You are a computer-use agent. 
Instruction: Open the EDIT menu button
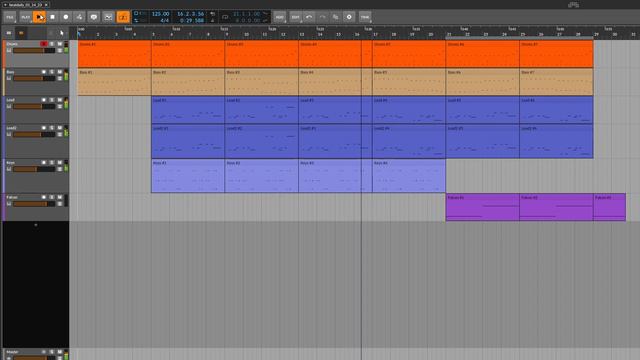pos(295,17)
